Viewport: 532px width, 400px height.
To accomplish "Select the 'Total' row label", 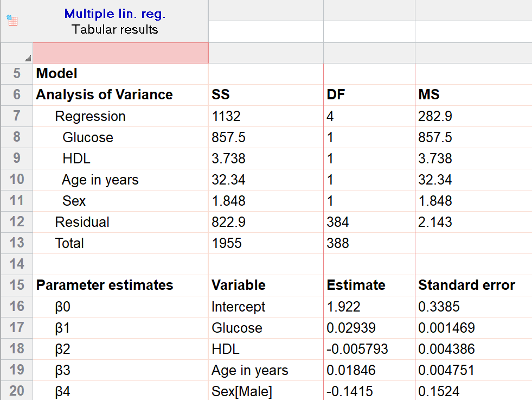I will tap(69, 243).
